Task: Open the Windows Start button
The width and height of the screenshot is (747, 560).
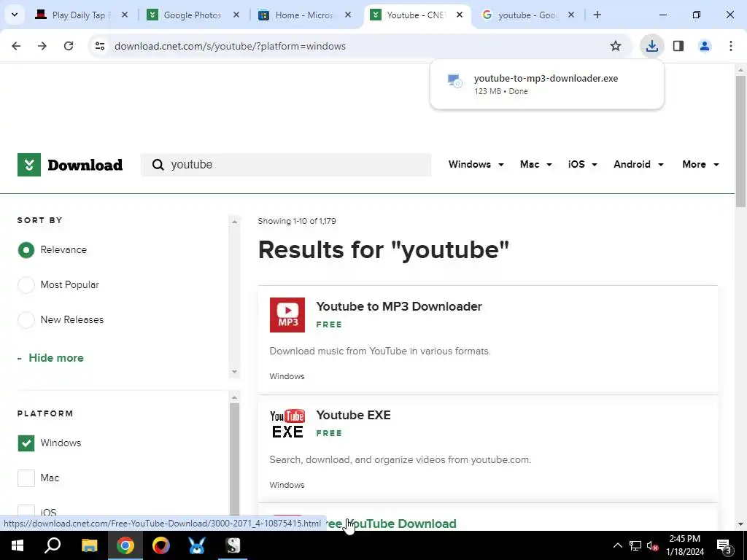Action: pos(18,545)
